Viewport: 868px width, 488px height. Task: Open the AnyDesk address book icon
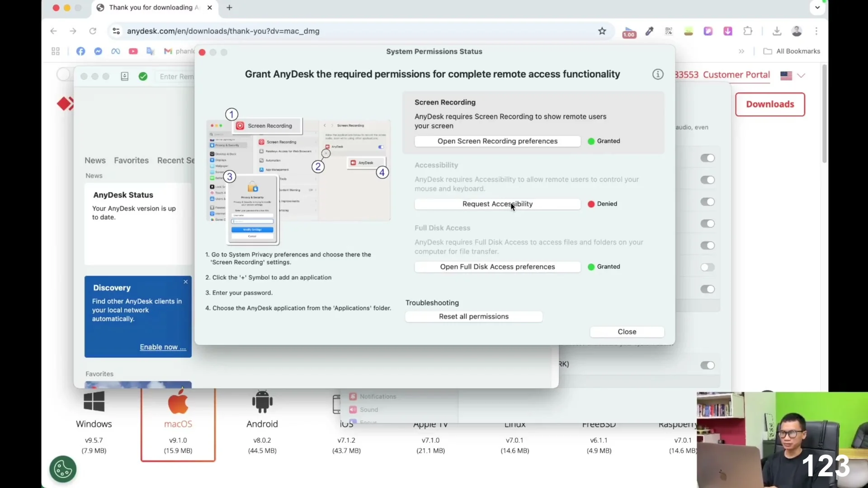tap(125, 77)
